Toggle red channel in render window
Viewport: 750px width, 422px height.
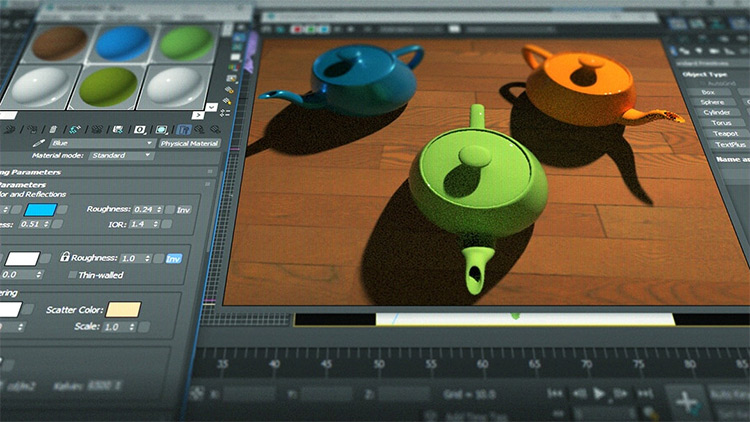[298, 29]
